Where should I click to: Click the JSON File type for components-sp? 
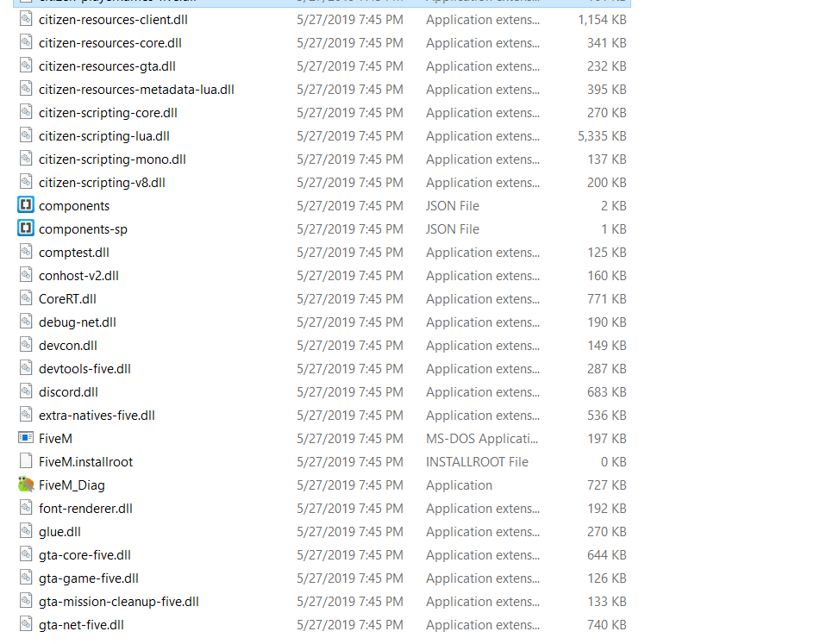point(453,229)
